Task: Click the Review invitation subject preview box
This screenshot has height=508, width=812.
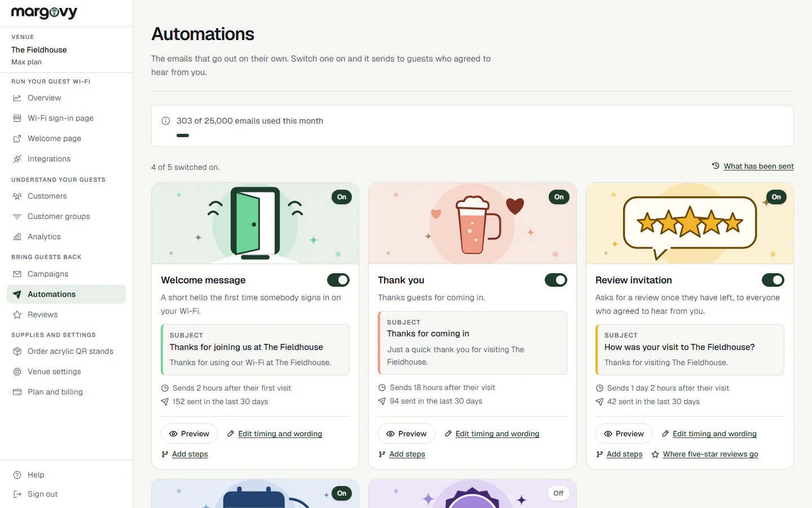Action: [x=690, y=349]
